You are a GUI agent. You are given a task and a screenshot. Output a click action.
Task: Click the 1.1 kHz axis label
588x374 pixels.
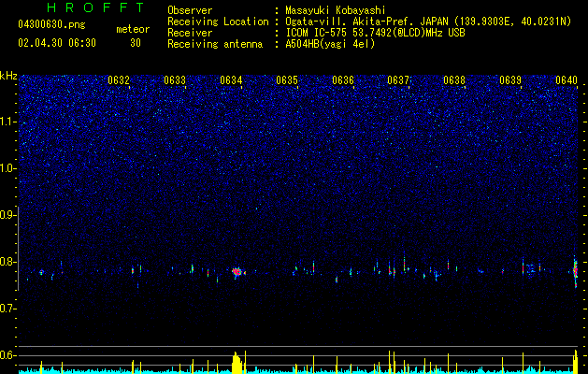[8, 122]
